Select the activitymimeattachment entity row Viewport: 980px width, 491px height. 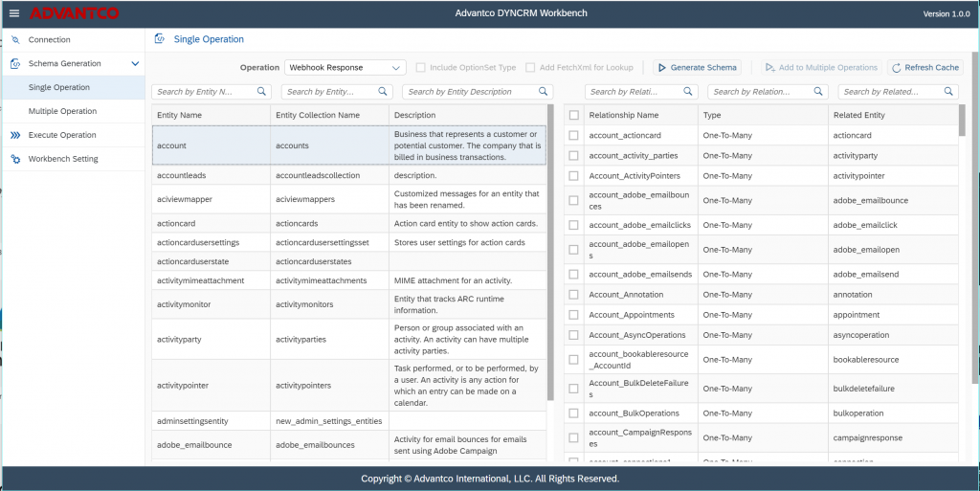348,280
